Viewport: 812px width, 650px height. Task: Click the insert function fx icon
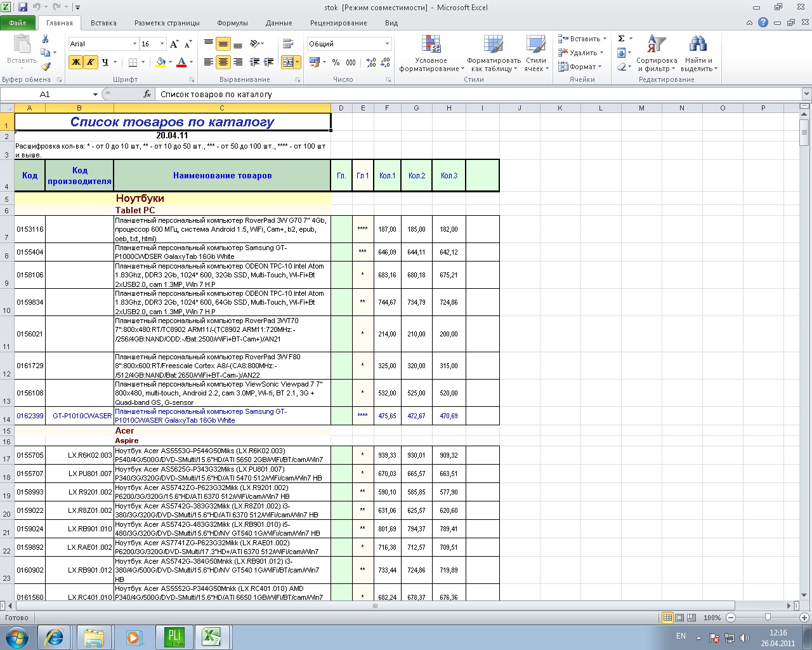pyautogui.click(x=147, y=94)
